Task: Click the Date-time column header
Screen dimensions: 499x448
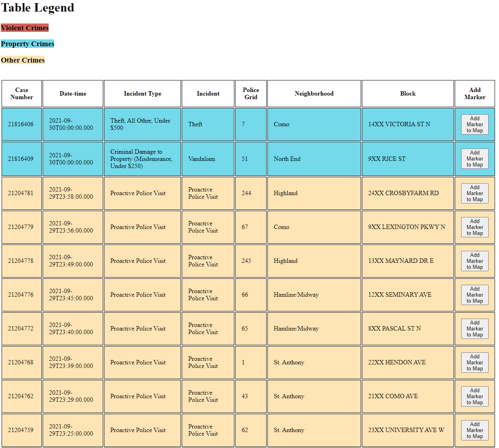Action: click(x=73, y=94)
